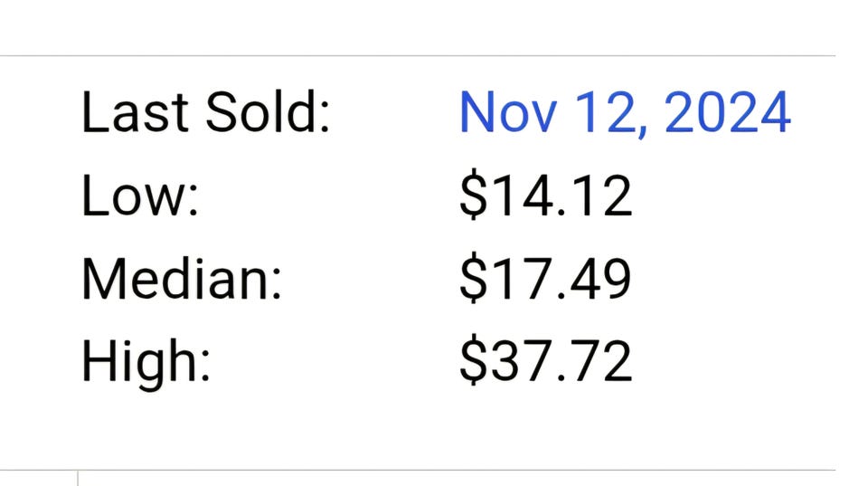Select the $14.12 low price value

[544, 195]
